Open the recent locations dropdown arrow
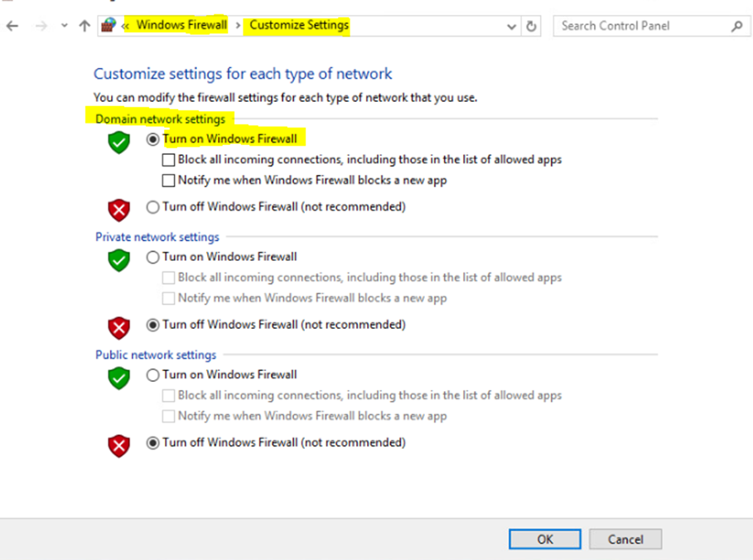Image resolution: width=753 pixels, height=560 pixels. point(65,26)
